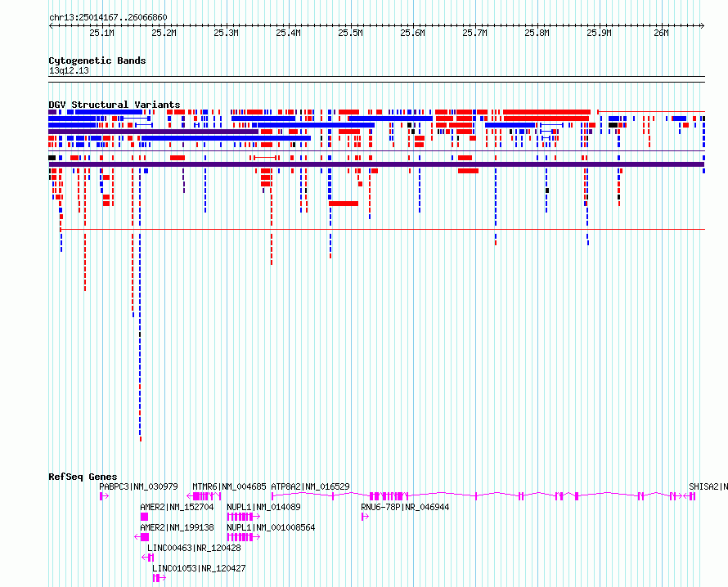Select the 13q12.13 band label
Screen dimensions: 728x587
(69, 70)
